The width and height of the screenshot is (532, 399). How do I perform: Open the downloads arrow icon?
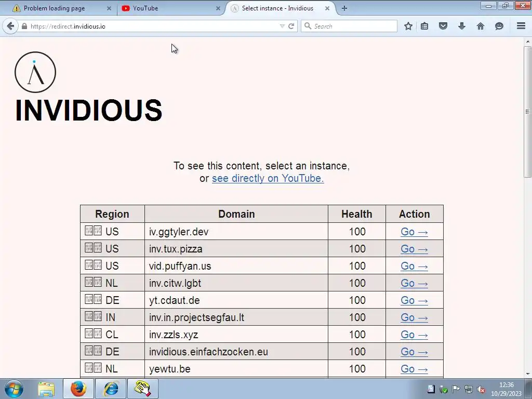pos(462,26)
